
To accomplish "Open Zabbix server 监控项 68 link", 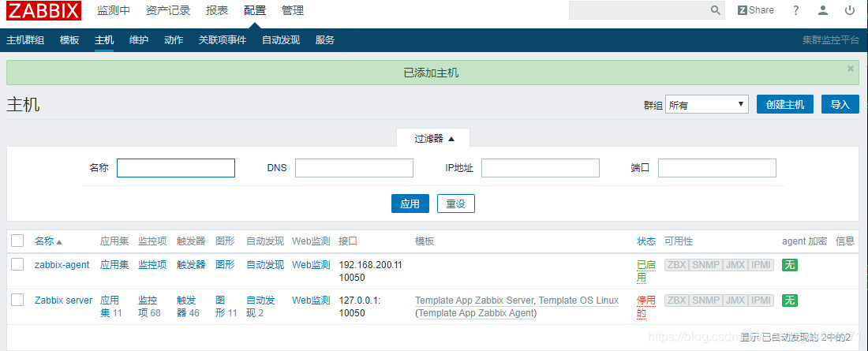I will click(149, 306).
